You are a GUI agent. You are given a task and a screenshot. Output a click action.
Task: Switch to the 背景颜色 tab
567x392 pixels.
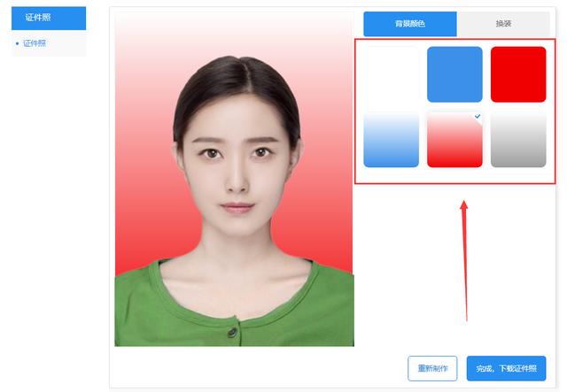click(410, 24)
